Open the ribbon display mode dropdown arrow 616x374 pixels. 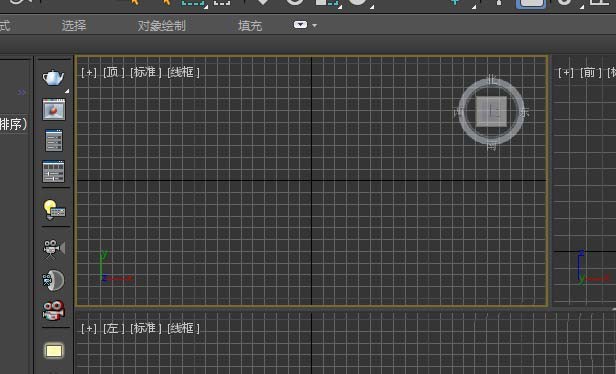(315, 26)
